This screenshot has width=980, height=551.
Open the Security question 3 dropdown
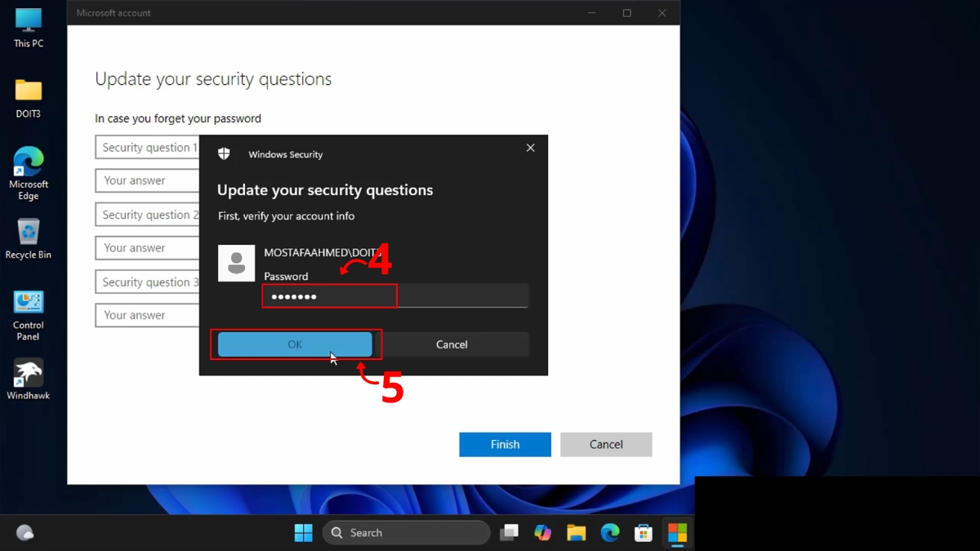(147, 282)
